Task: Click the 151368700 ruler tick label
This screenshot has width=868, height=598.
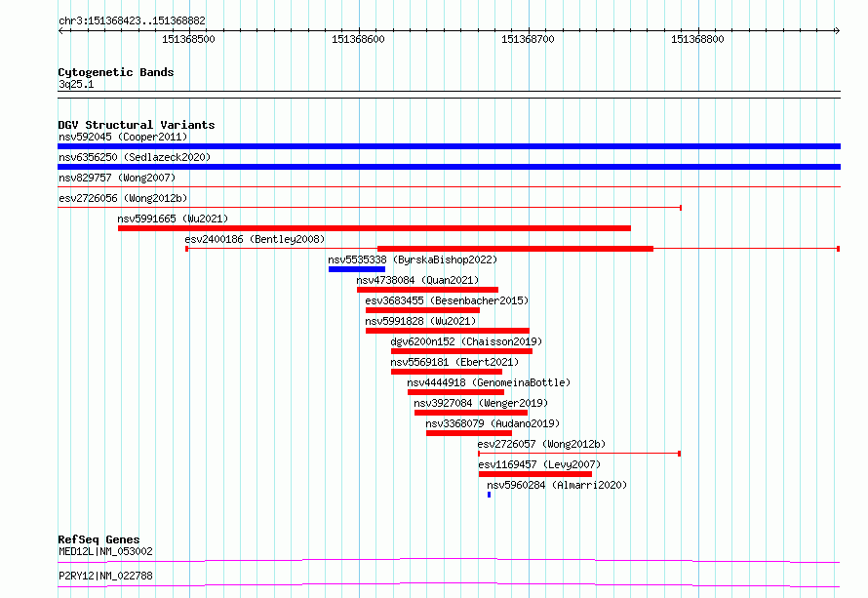Action: click(x=528, y=39)
